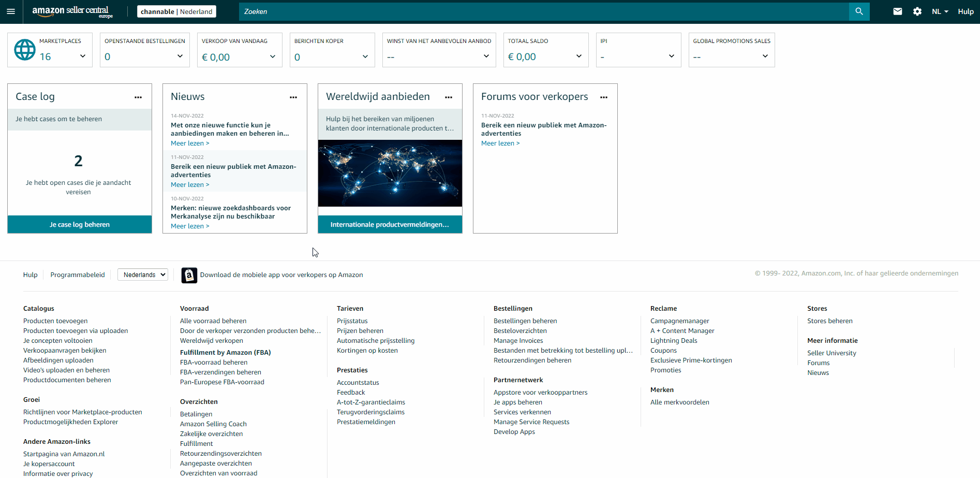Screen dimensions: 980x478
Task: Open Automatische prijsstelling link
Action: (x=376, y=341)
